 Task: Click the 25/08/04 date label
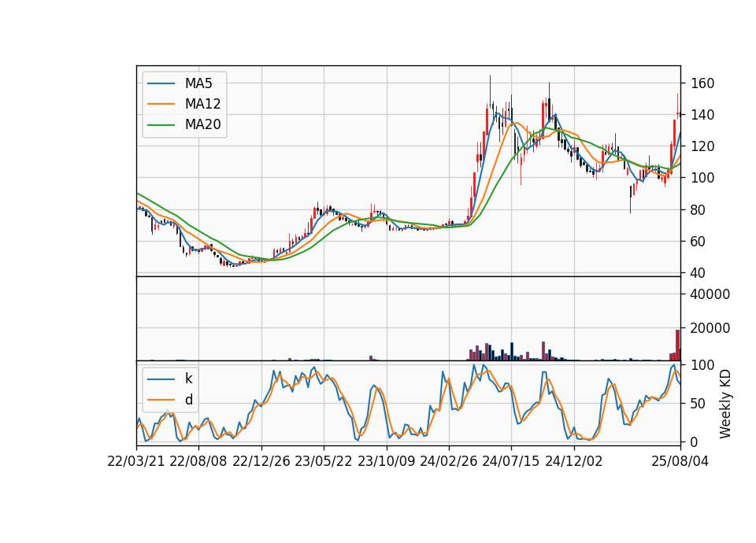click(x=680, y=462)
